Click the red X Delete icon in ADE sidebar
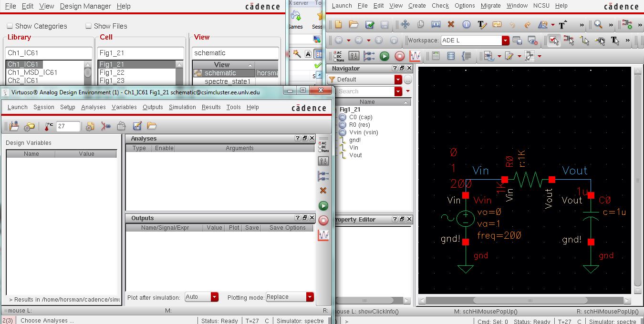Viewport: 644px width, 324px height. tap(323, 191)
